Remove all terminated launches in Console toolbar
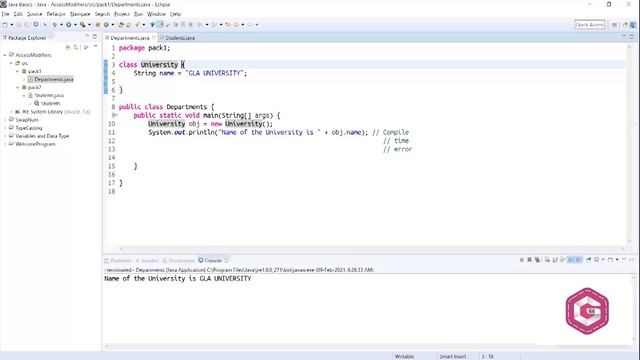Viewport: 640px width, 360px height. pos(537,260)
